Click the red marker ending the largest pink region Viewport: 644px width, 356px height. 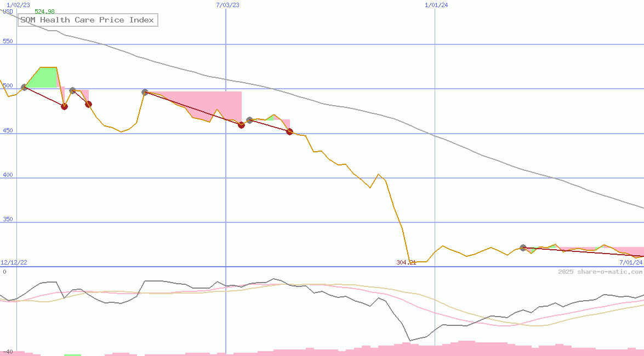click(x=241, y=125)
